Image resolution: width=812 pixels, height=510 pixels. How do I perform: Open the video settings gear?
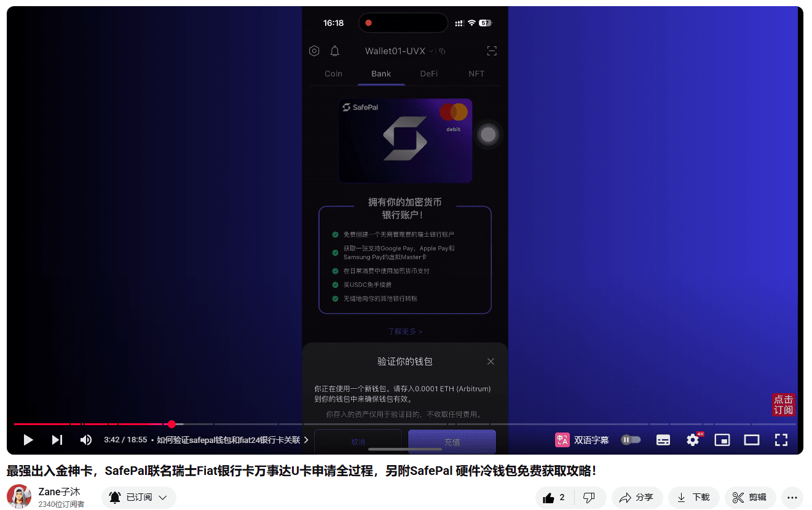tap(693, 440)
